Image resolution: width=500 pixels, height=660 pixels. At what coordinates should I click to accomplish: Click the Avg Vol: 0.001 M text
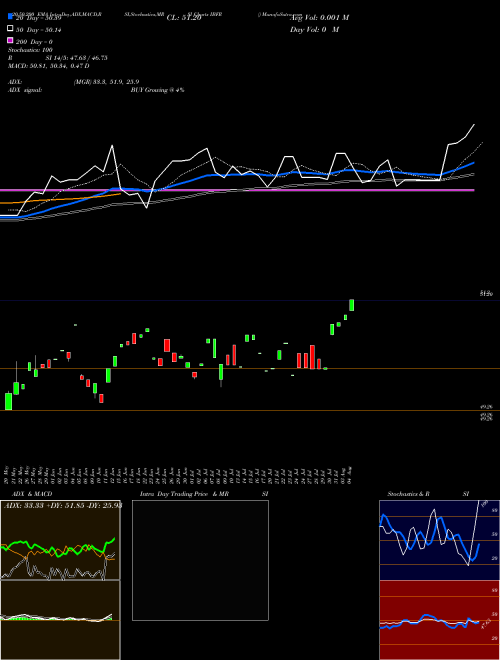tap(319, 18)
